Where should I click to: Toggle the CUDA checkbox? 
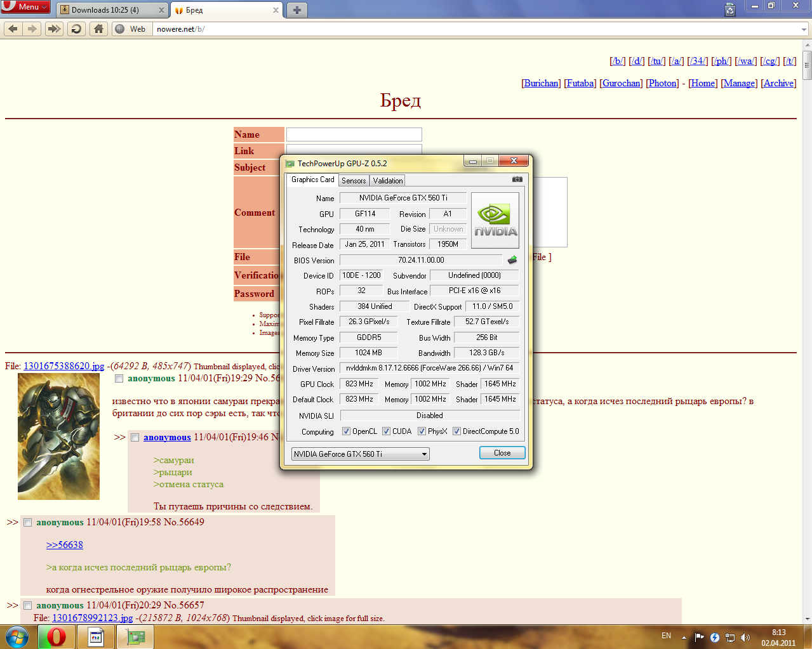(386, 431)
